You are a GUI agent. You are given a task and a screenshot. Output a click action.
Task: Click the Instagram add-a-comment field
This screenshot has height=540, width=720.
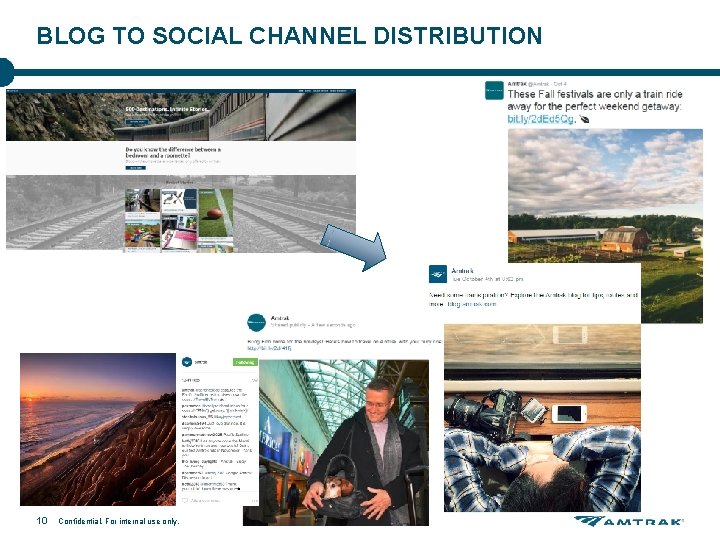(x=206, y=501)
